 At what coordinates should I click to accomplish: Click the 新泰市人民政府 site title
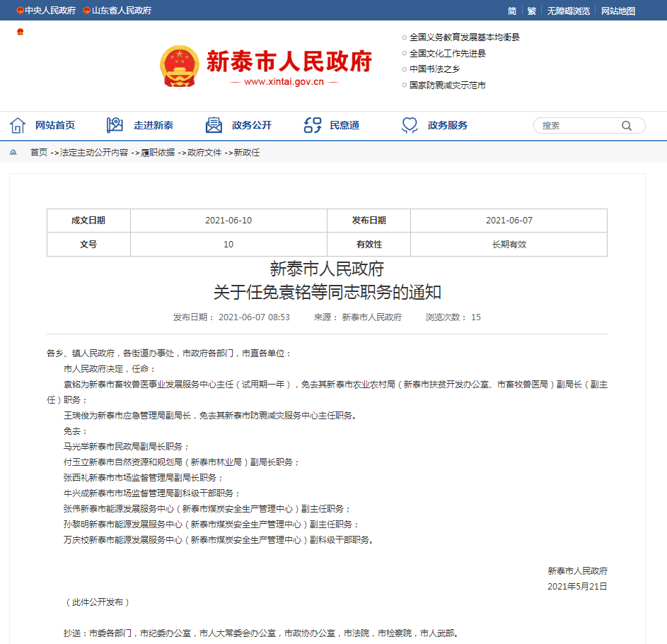coord(289,62)
